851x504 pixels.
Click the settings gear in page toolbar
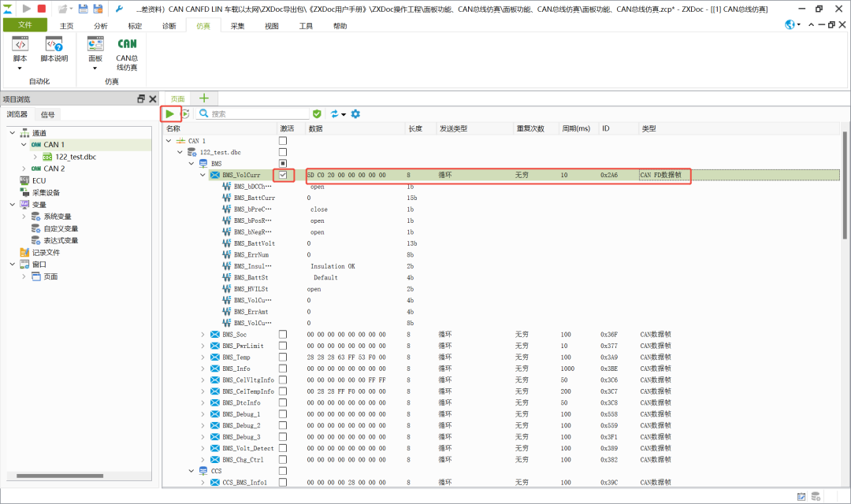[x=355, y=114]
